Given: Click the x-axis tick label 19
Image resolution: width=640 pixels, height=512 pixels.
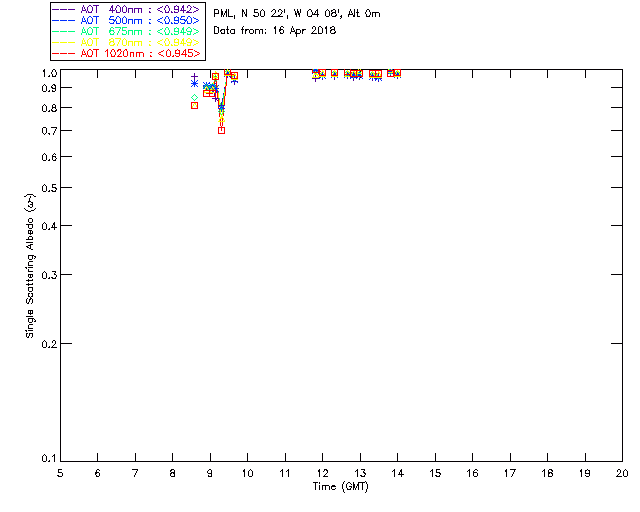Looking at the screenshot, I should click(x=585, y=473).
